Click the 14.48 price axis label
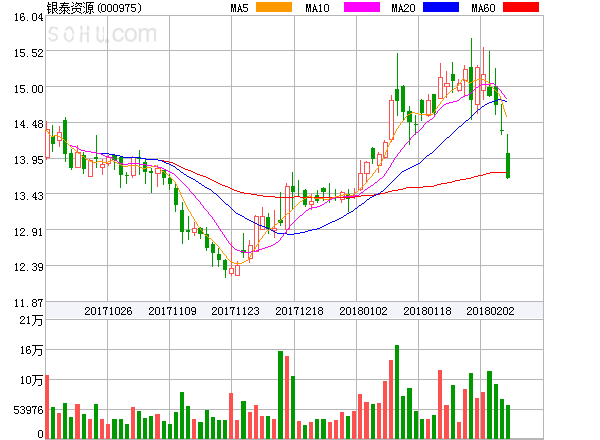The height and width of the screenshot is (440, 600). click(29, 124)
